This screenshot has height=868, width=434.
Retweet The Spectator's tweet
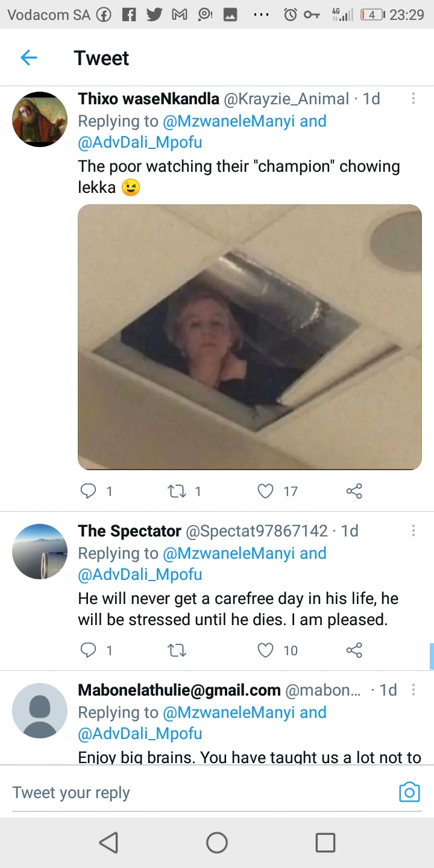point(177,650)
